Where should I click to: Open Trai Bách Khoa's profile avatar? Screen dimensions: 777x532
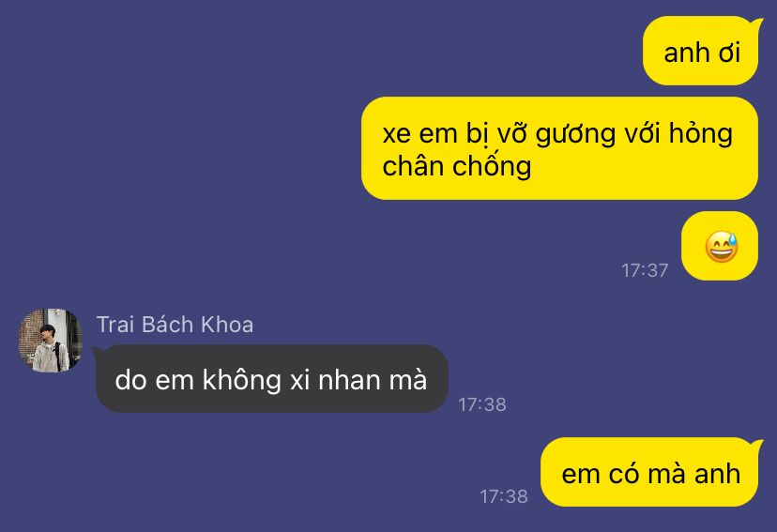(50, 341)
